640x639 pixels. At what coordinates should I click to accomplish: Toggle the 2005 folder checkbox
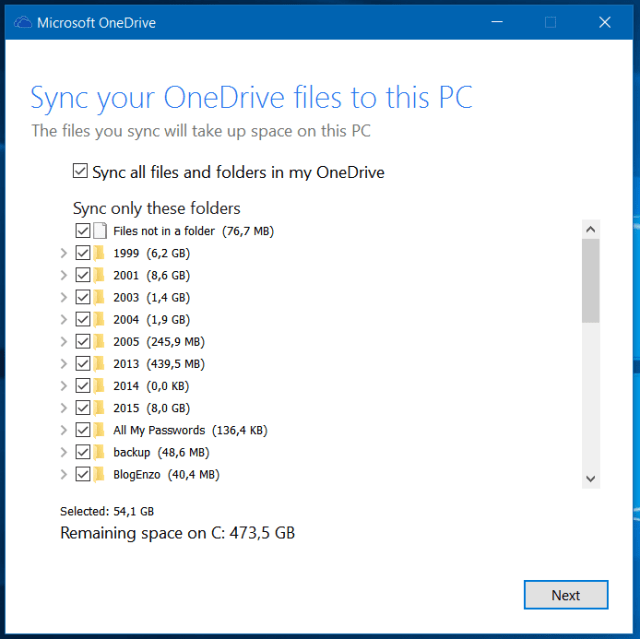point(83,342)
